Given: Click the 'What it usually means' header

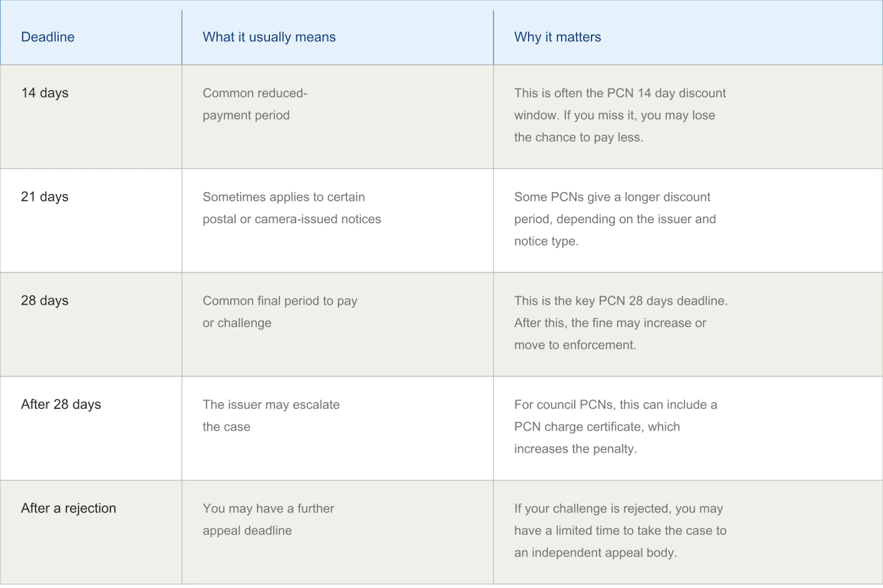Looking at the screenshot, I should (x=269, y=37).
